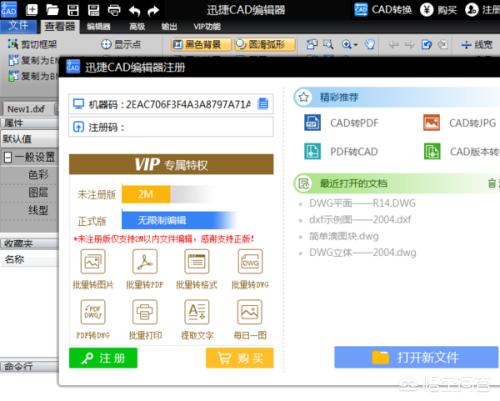Image resolution: width=500 pixels, height=401 pixels.
Task: Open 批量转DWG icon
Action: (x=250, y=262)
